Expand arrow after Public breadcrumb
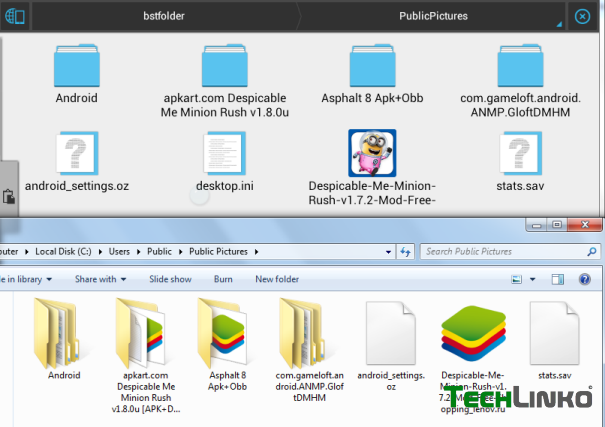Screen dimensions: 605x427 180,252
